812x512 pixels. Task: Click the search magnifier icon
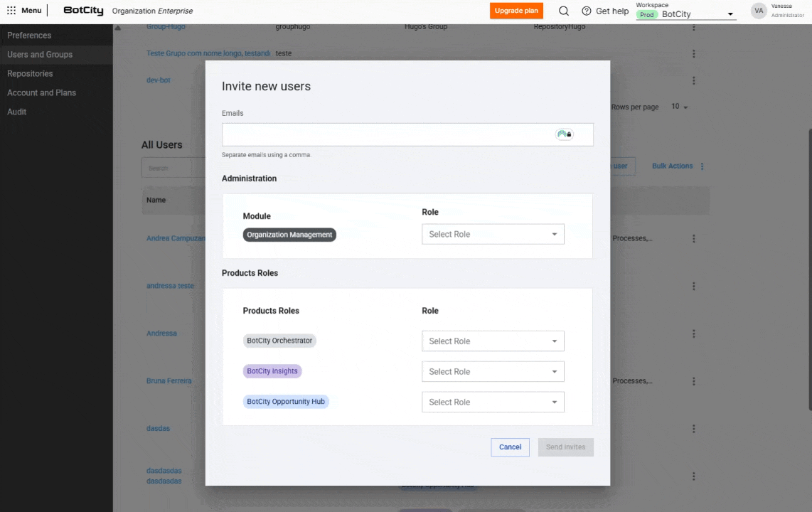point(564,11)
